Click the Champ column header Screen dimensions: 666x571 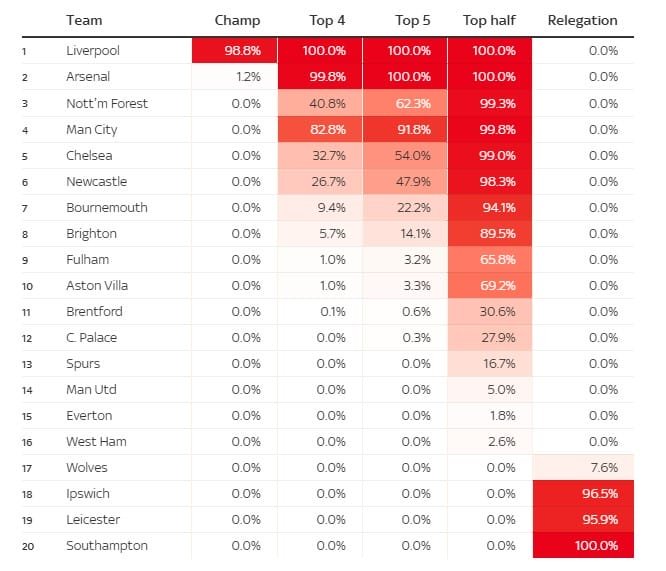click(x=237, y=20)
